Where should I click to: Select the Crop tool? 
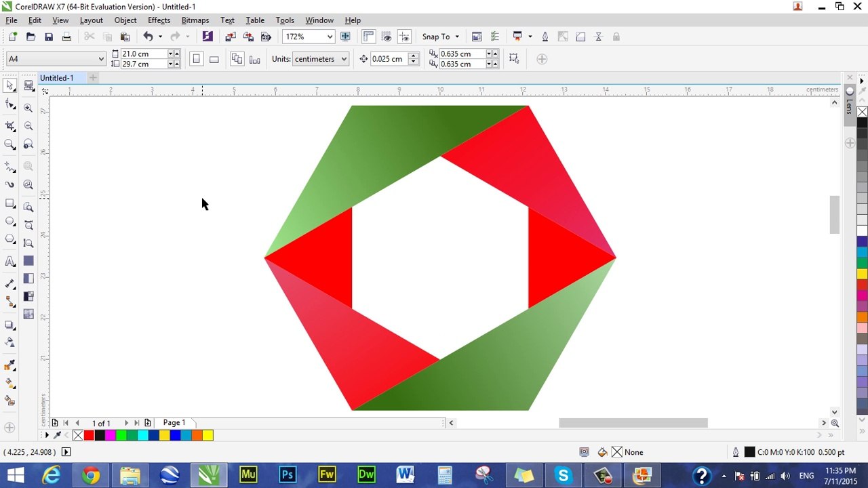coord(9,126)
